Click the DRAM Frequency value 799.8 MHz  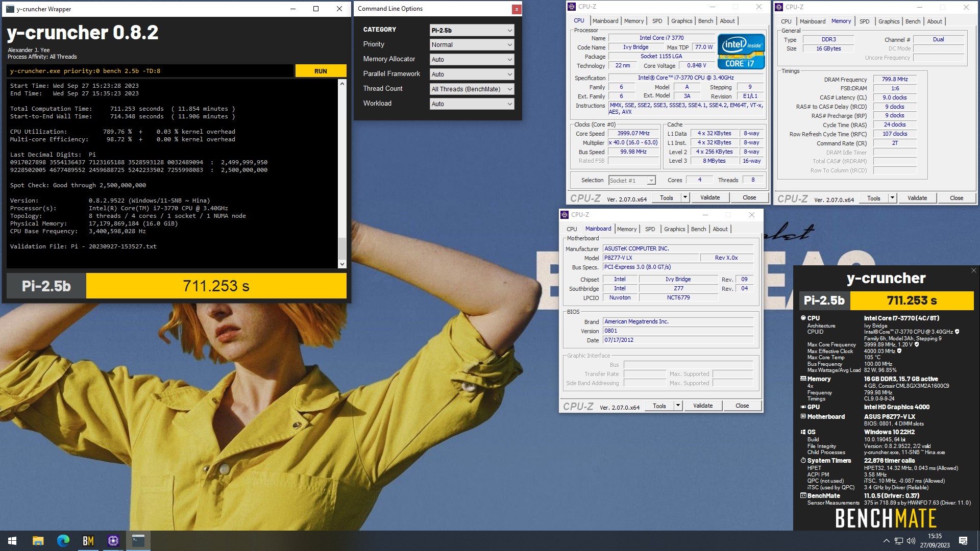point(895,80)
